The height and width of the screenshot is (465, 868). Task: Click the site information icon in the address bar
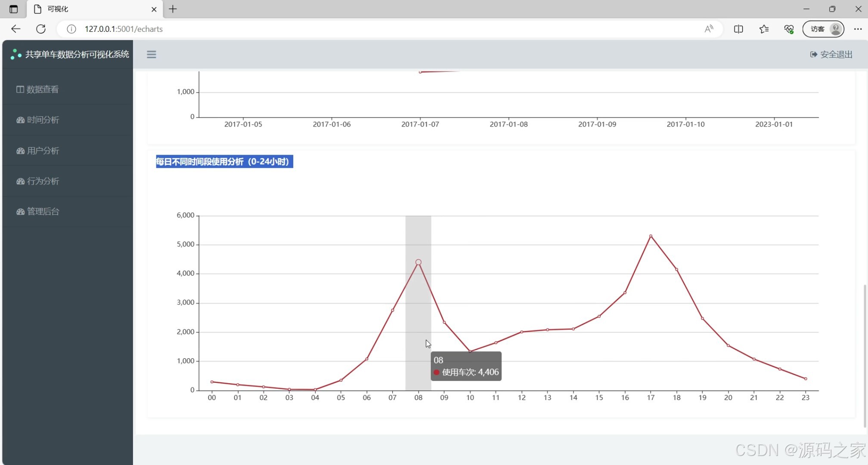71,29
